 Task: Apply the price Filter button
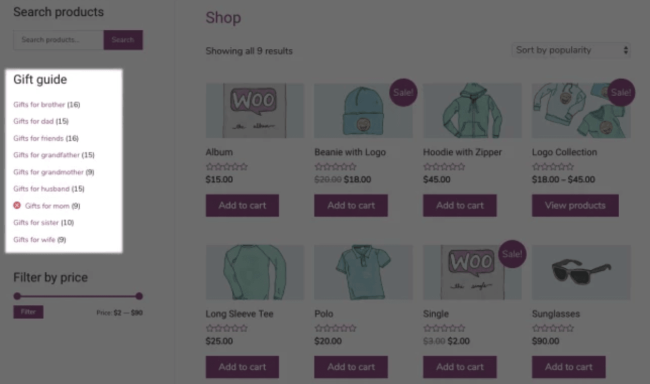pos(28,312)
